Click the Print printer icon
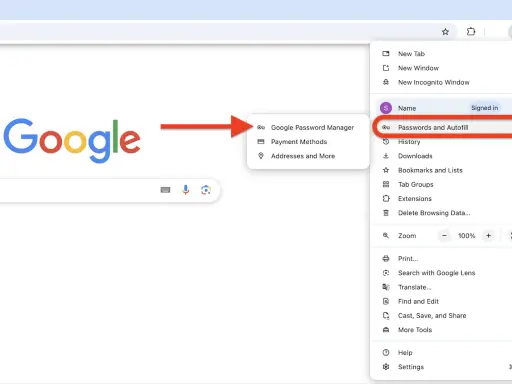The height and width of the screenshot is (384, 512). coord(386,259)
